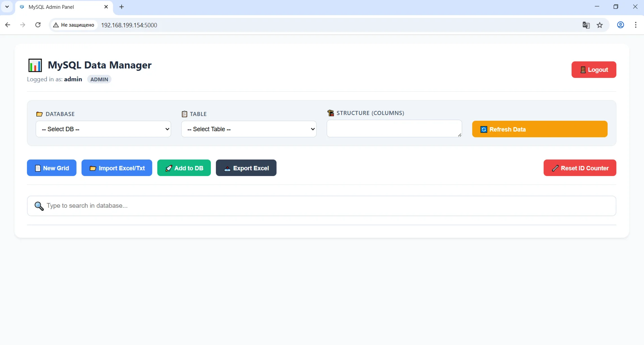
Task: Close the MySQL Admin Panel tab
Action: [x=106, y=7]
